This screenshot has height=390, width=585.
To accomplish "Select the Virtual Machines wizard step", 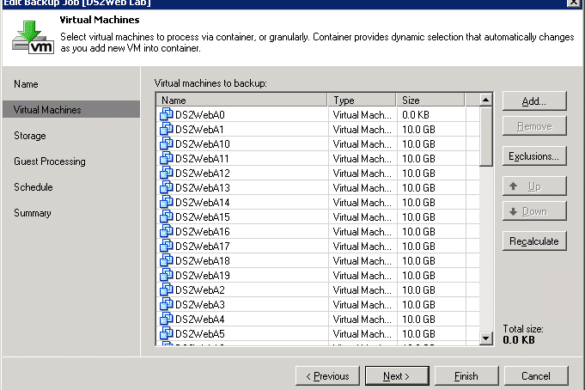I will 71,110.
